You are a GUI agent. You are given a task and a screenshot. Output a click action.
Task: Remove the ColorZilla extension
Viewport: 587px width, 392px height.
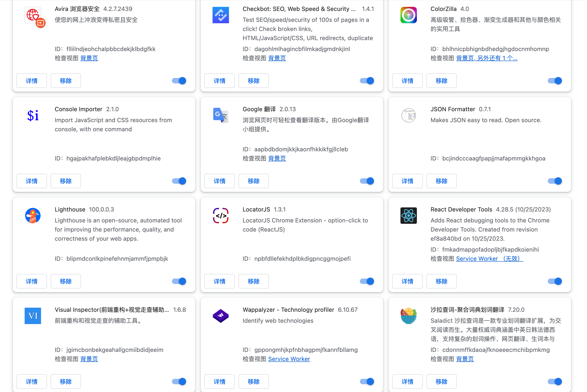coord(441,81)
